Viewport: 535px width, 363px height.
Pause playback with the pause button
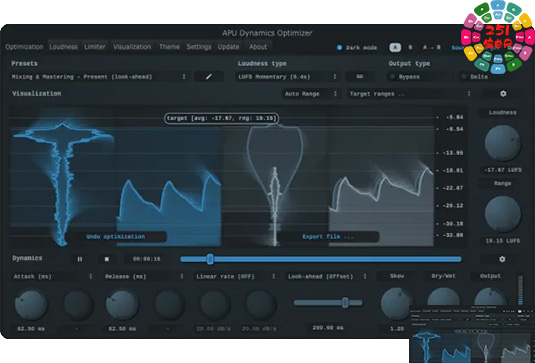(x=79, y=259)
